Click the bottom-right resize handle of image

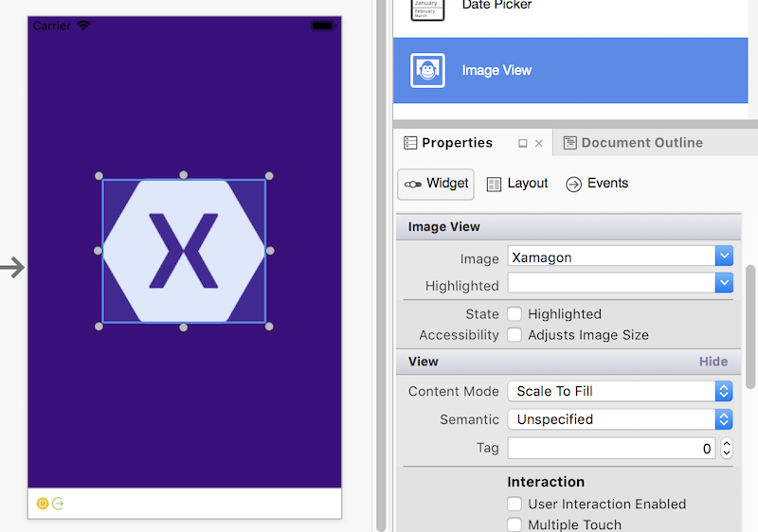click(269, 327)
